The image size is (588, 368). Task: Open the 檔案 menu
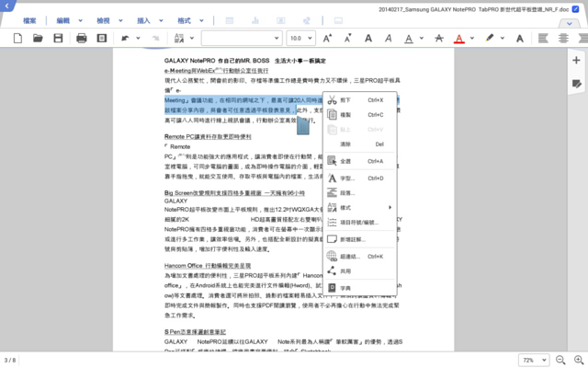pyautogui.click(x=29, y=20)
